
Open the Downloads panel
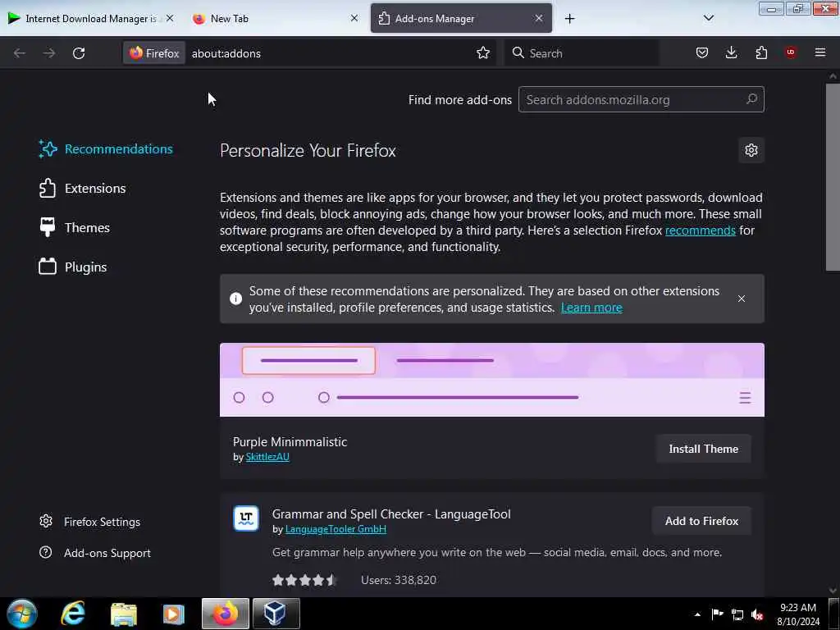coord(731,52)
